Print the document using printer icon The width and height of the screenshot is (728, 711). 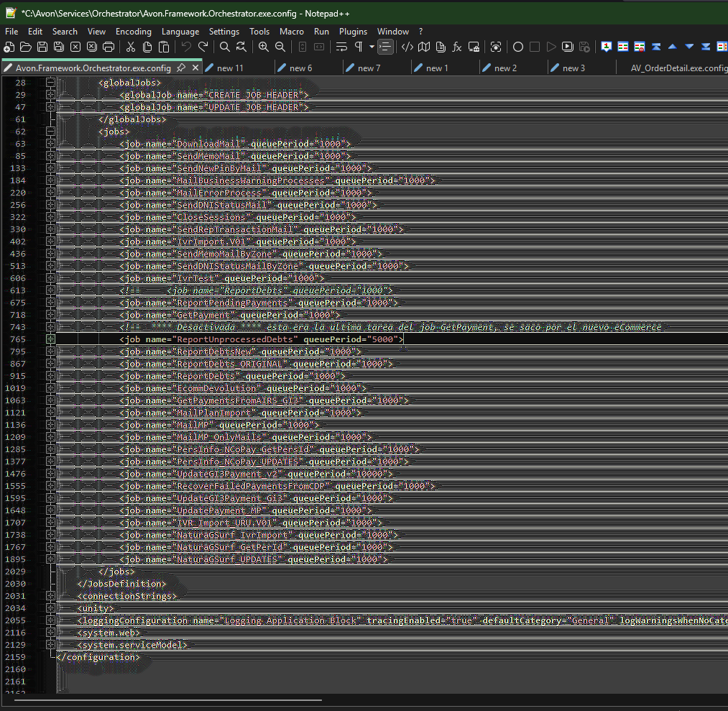[x=109, y=47]
